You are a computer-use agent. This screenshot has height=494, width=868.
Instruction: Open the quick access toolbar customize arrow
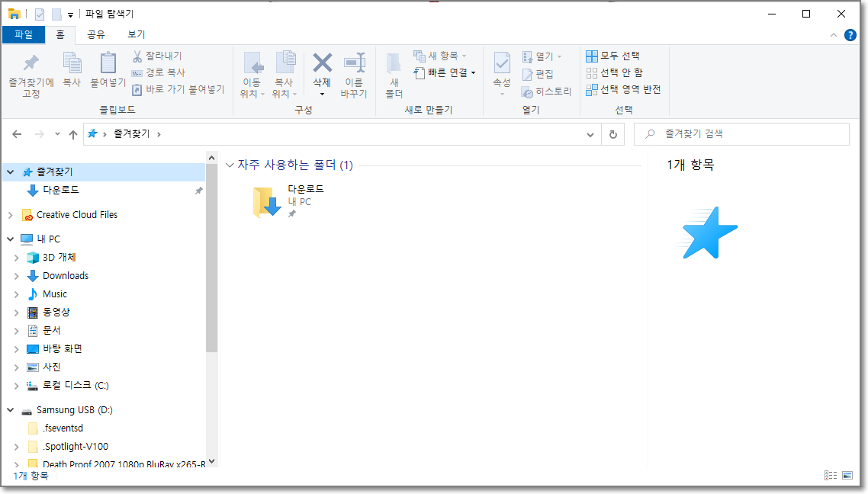pyautogui.click(x=70, y=15)
